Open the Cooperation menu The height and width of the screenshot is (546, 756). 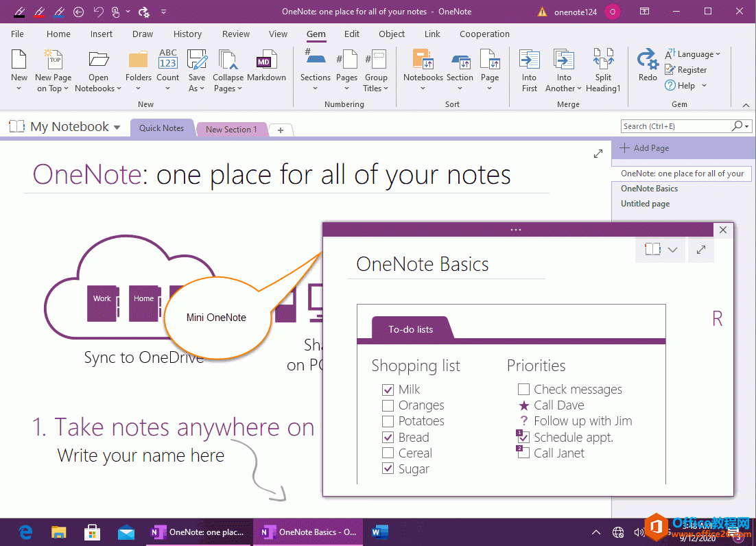click(x=484, y=34)
